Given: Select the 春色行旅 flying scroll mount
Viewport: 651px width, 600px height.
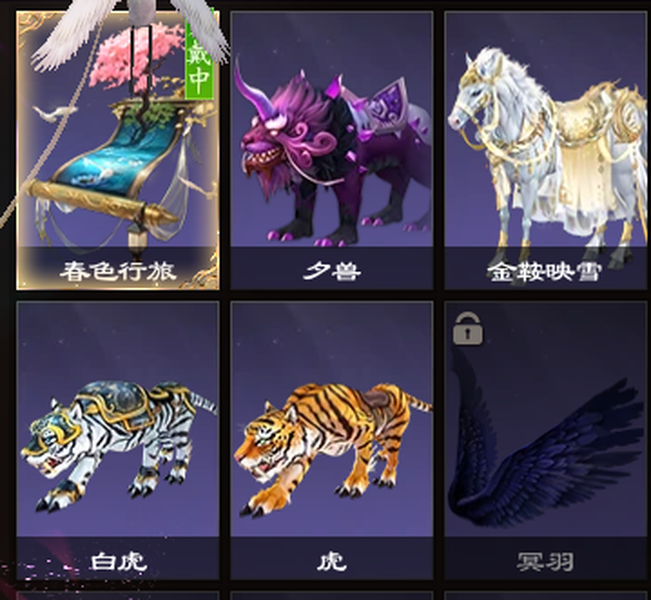Looking at the screenshot, I should 118,150.
